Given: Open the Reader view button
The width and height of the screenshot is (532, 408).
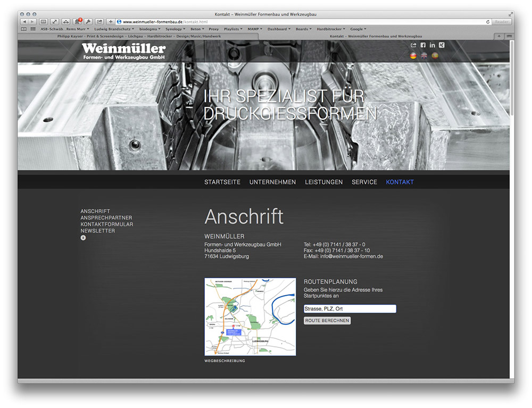Looking at the screenshot, I should click(502, 22).
